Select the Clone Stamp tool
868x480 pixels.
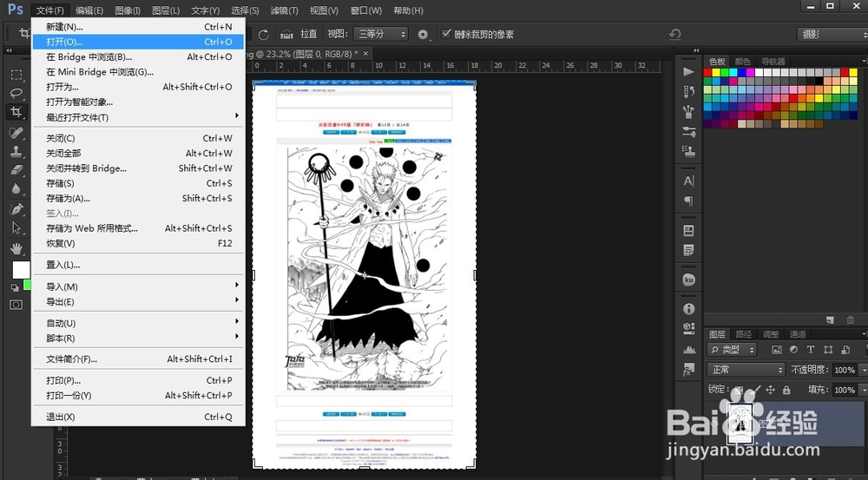coord(16,150)
